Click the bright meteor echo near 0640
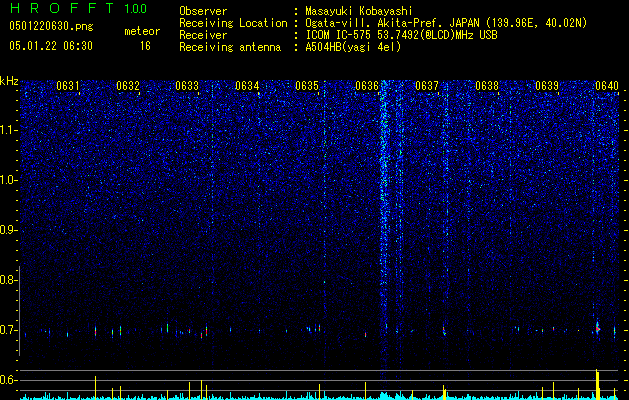Screen dimensions: 629x400 click(x=597, y=328)
